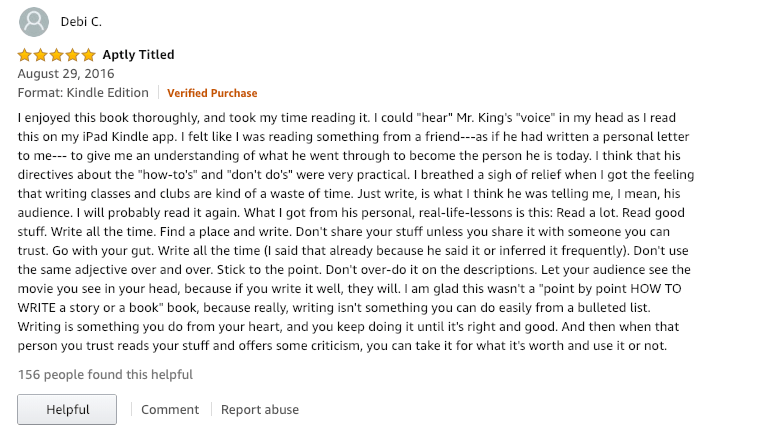The height and width of the screenshot is (435, 759).
Task: Open the "Aptly Titled" review title
Action: (139, 55)
